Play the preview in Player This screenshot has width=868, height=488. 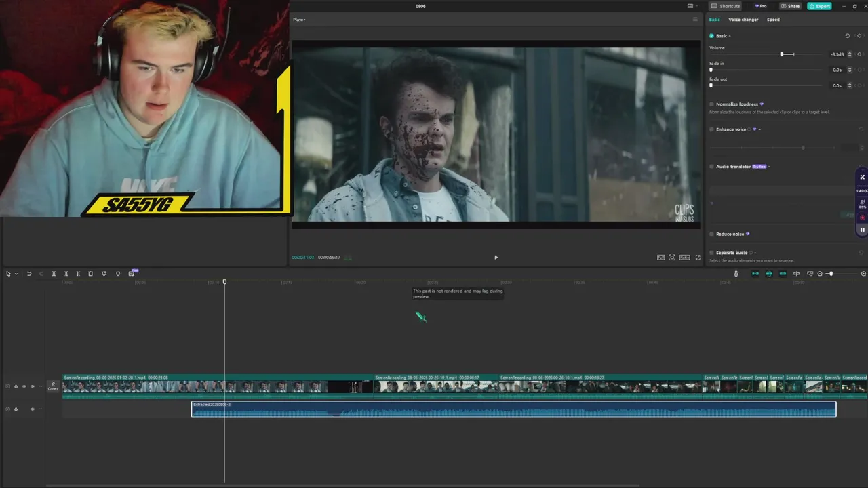pyautogui.click(x=496, y=258)
